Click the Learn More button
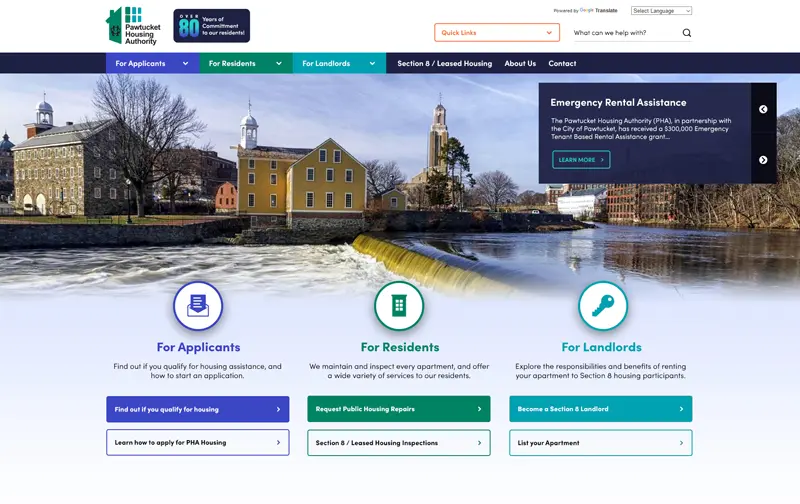 [x=581, y=160]
